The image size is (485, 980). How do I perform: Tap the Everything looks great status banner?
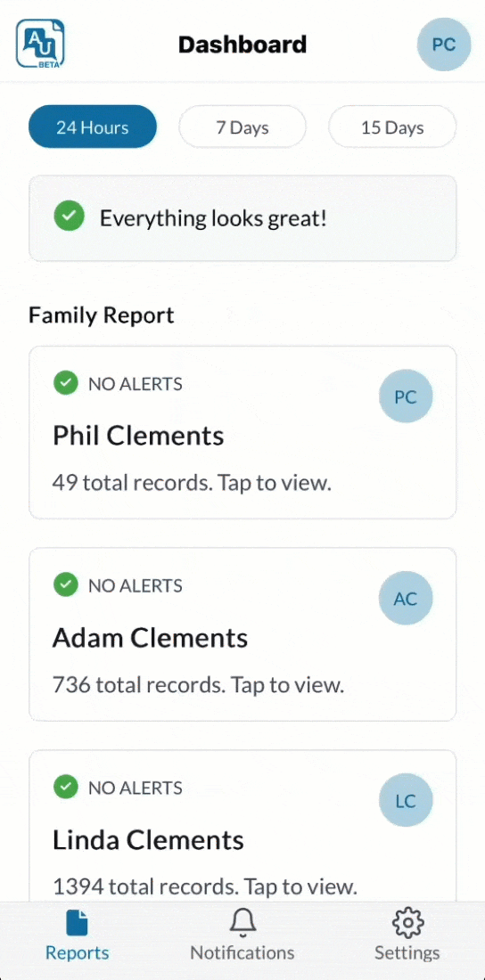click(242, 217)
